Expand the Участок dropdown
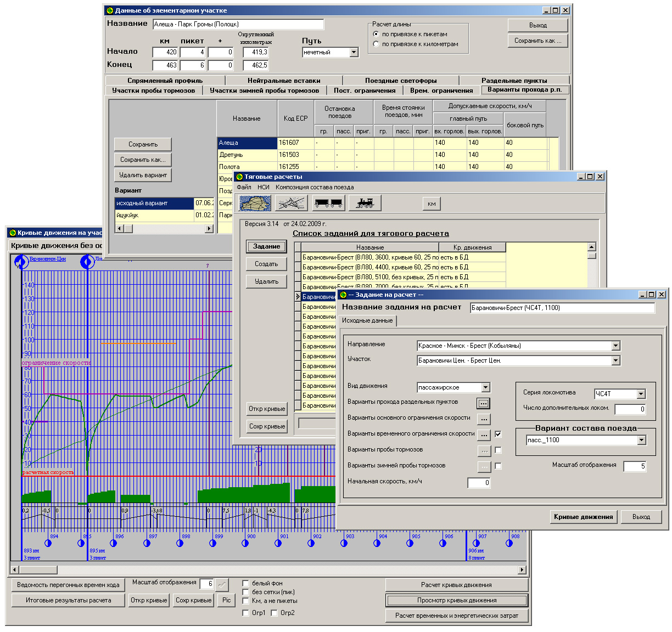The height and width of the screenshot is (632, 672). [615, 360]
